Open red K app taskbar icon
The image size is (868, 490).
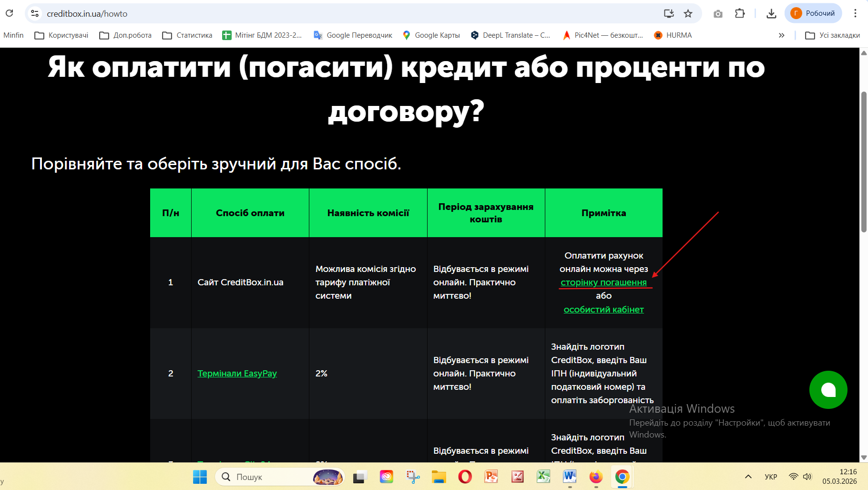click(x=517, y=477)
